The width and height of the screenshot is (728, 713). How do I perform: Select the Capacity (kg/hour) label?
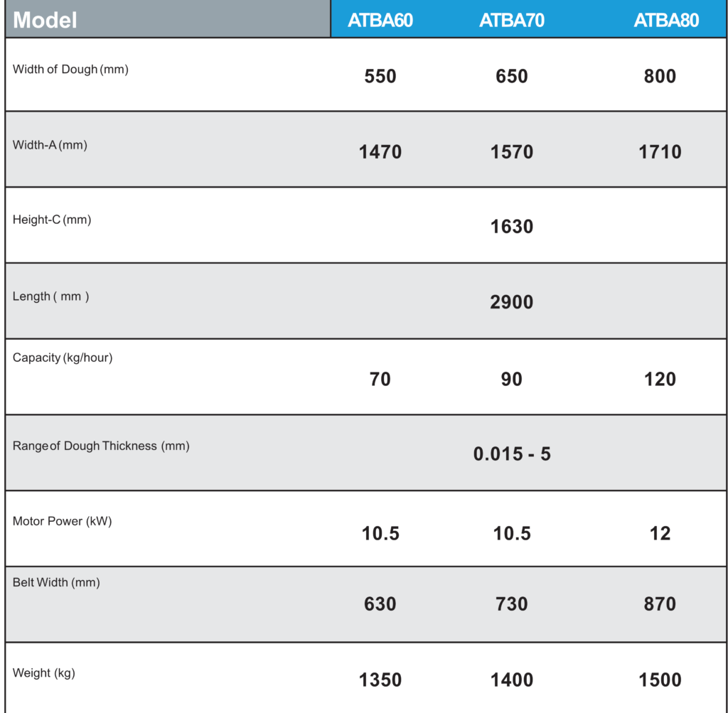coord(63,358)
